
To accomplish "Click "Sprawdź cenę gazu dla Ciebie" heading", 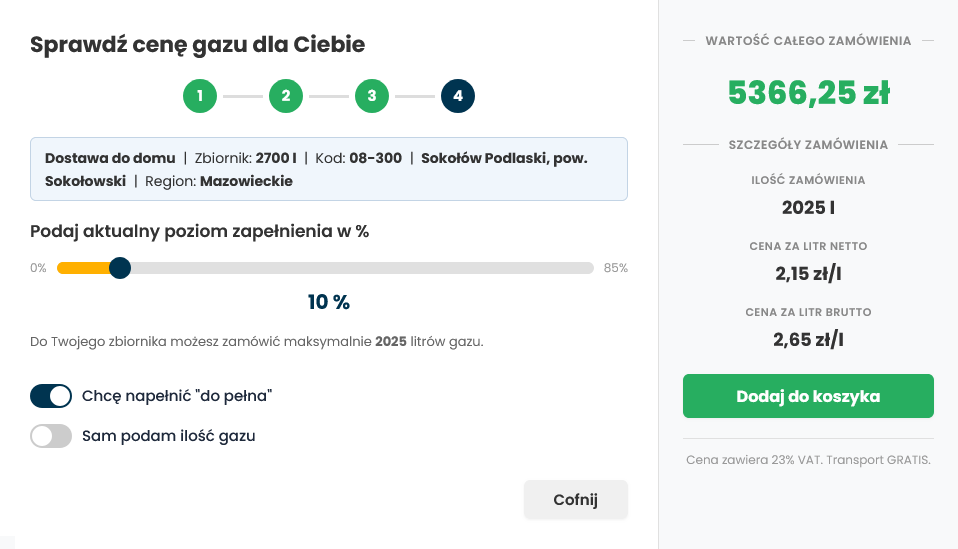I will (197, 44).
